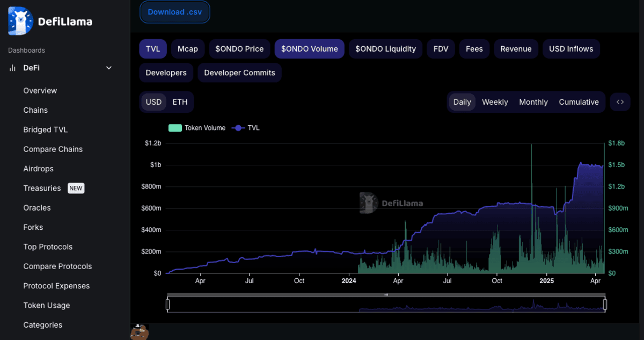Click the right range slider handle

(605, 305)
